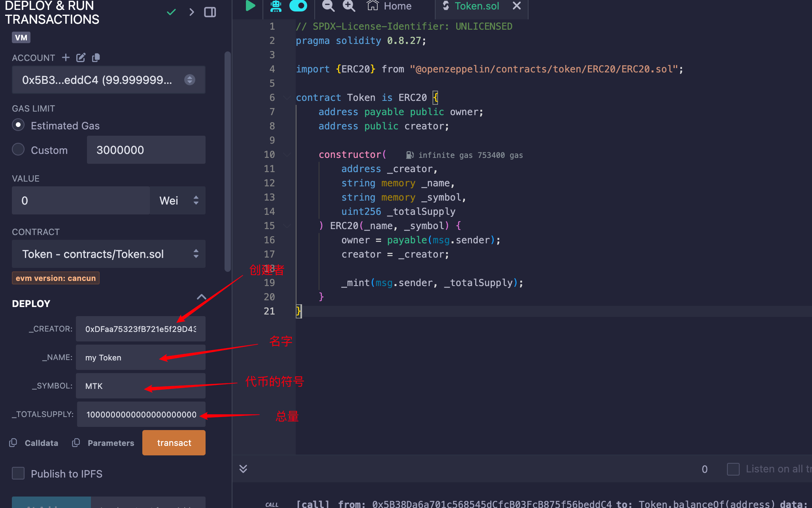Collapse the DEPLOY parameters section
This screenshot has height=508, width=812.
[201, 297]
